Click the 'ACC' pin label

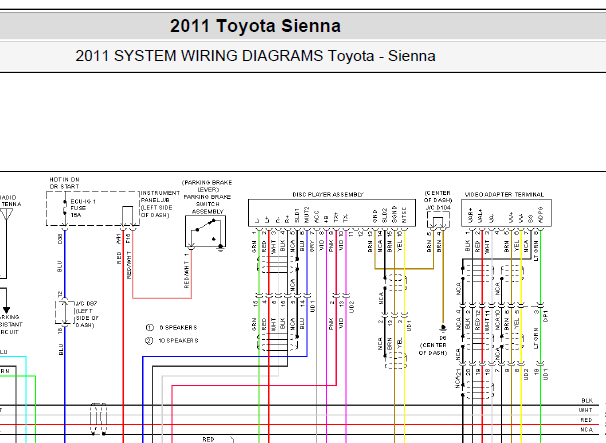pos(317,217)
